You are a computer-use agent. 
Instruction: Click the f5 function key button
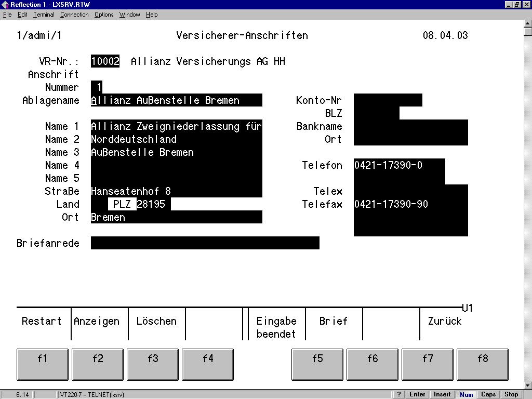tap(317, 364)
